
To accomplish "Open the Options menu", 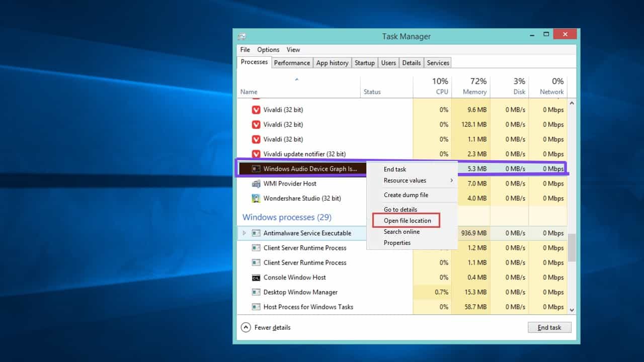I will point(268,49).
